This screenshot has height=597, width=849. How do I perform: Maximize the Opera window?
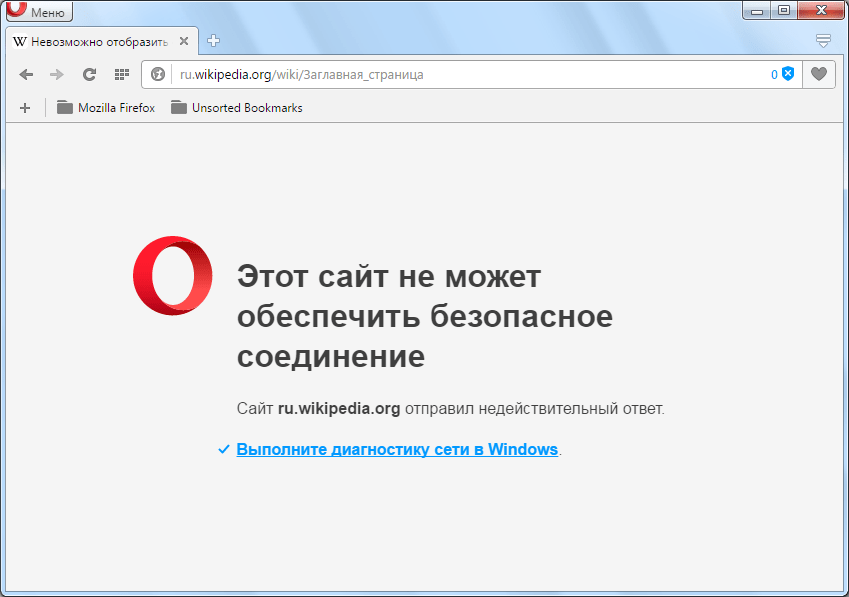(784, 10)
